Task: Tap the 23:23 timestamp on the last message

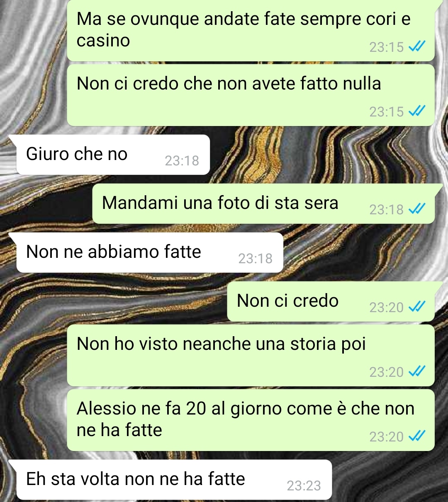Action: 304,485
